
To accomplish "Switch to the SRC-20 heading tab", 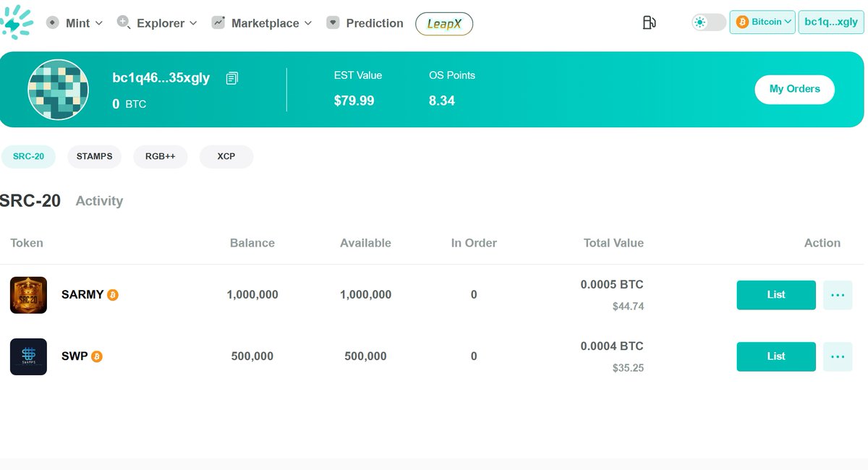I will pos(30,201).
